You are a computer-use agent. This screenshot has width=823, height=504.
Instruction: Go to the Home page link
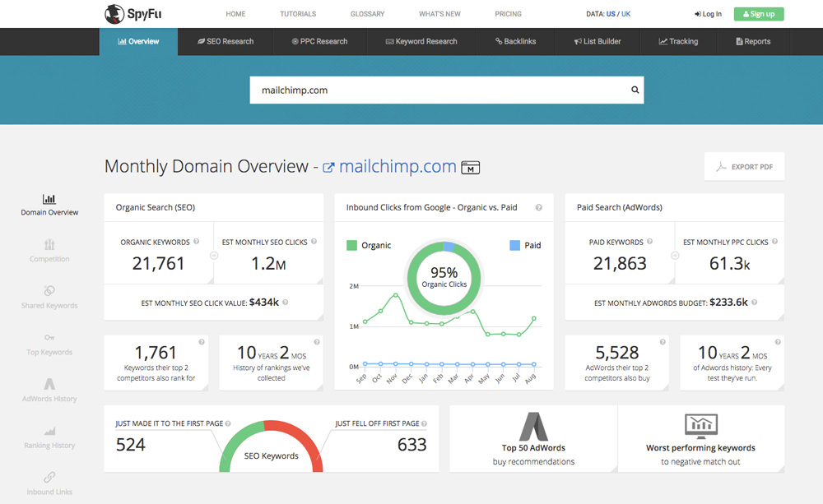(235, 14)
